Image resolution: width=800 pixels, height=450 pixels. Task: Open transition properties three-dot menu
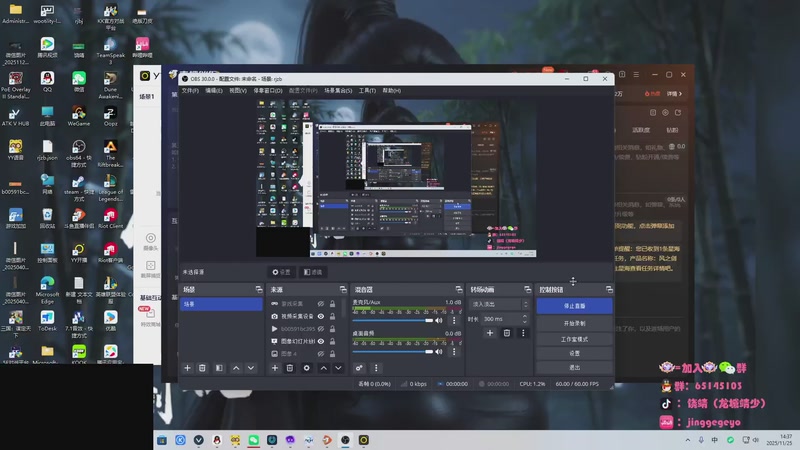click(523, 333)
